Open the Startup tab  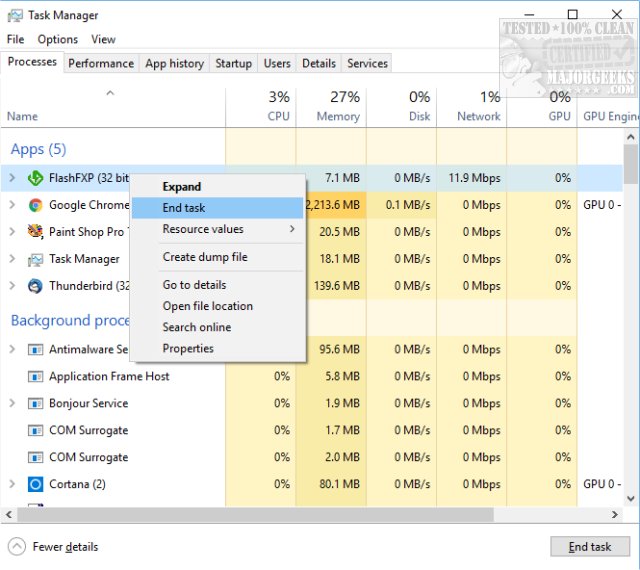point(233,64)
